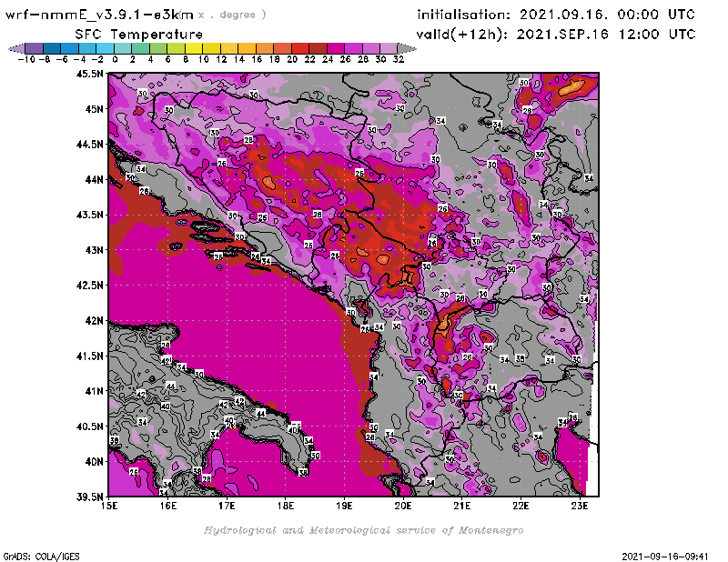The image size is (728, 562).
Task: Click the '40.5N' latitude axis label
Action: click(x=89, y=427)
